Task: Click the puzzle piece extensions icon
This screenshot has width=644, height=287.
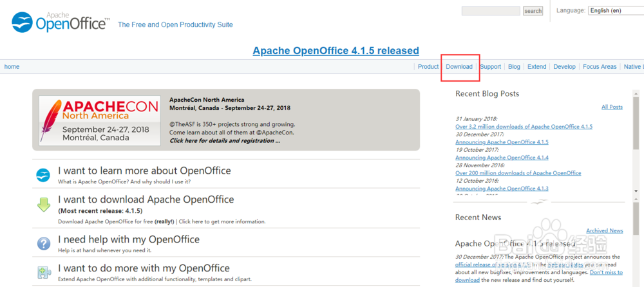Action: [x=43, y=272]
